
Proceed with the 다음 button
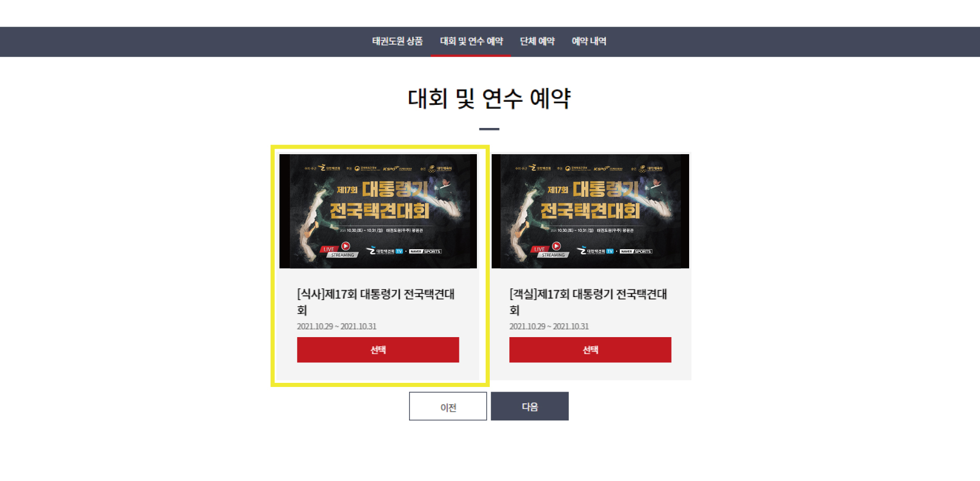coord(530,406)
